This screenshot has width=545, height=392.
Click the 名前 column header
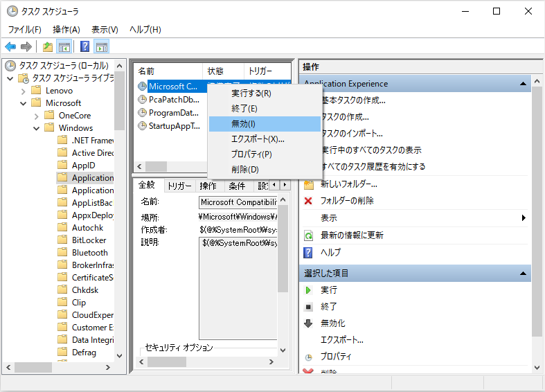[168, 71]
